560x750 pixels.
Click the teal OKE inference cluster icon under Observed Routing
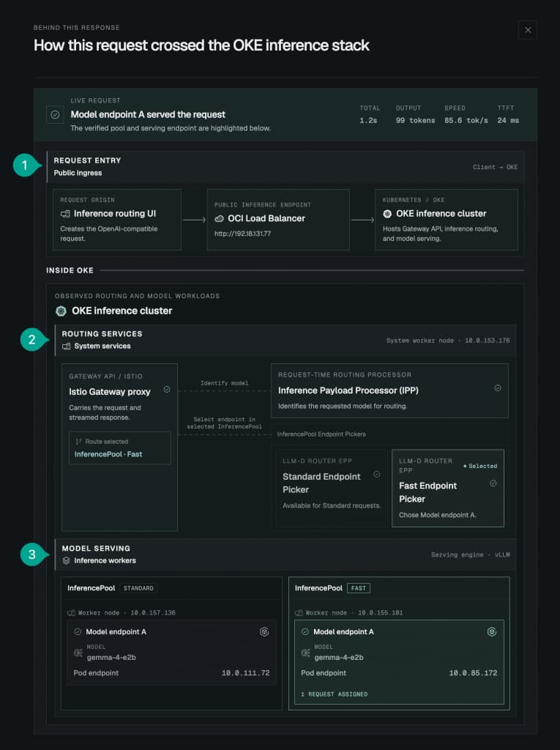tap(61, 311)
